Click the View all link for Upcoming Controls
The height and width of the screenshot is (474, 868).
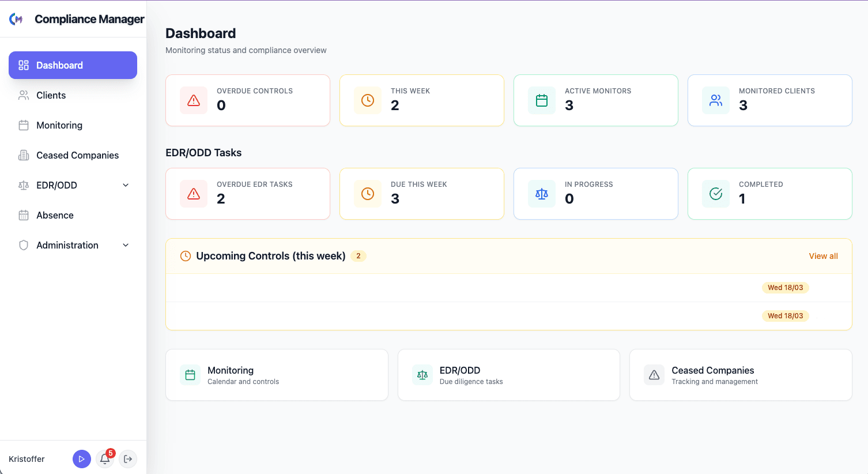coord(823,256)
